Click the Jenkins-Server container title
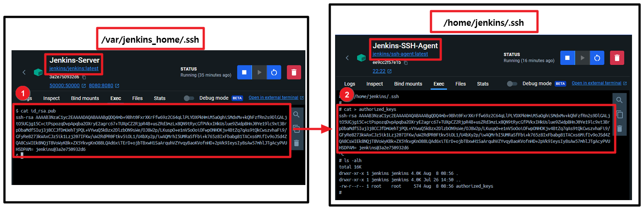Image resolution: width=644 pixels, height=209 pixels. click(x=75, y=60)
